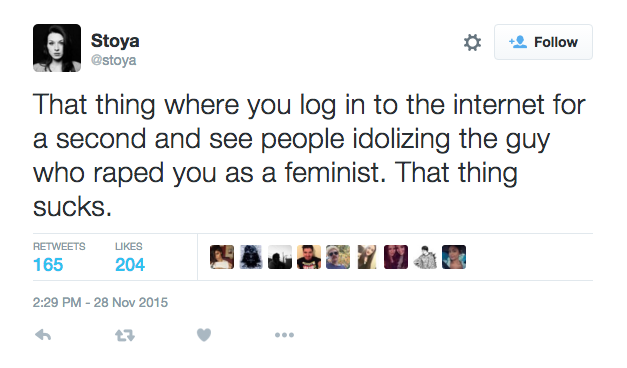
Task: Open the three-dot more options menu
Action: [x=284, y=335]
